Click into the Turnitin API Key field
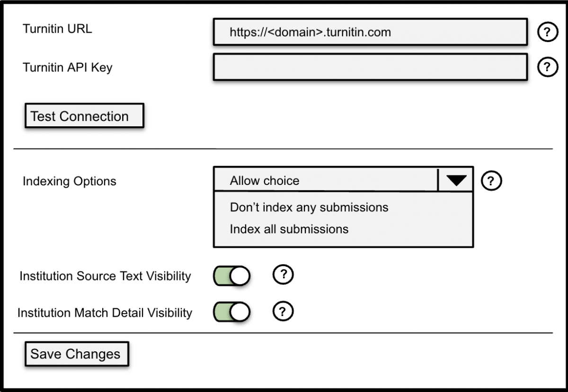 [370, 67]
